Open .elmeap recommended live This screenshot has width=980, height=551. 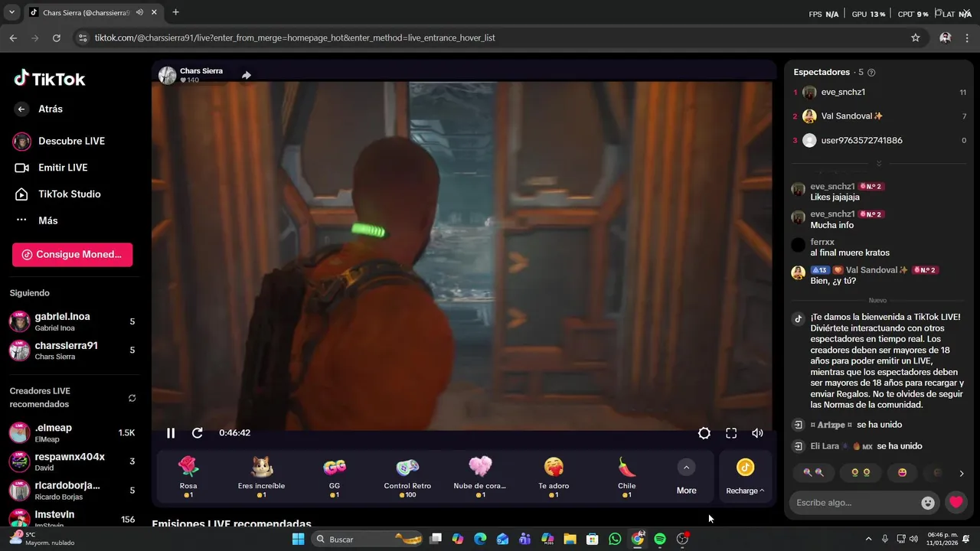pyautogui.click(x=73, y=432)
